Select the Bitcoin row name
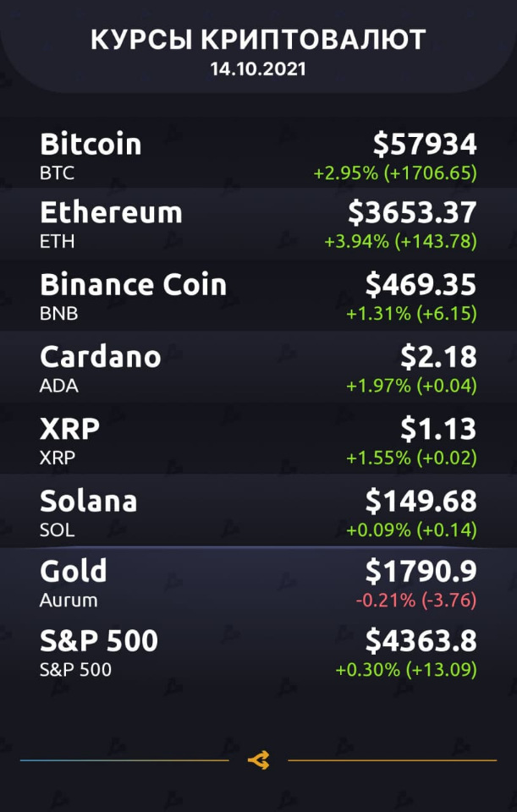 pyautogui.click(x=91, y=144)
